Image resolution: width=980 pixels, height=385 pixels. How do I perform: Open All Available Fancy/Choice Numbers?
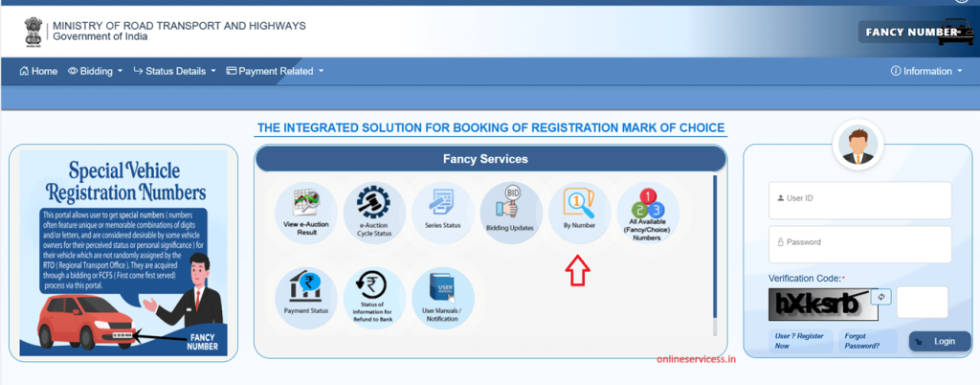[x=648, y=213]
